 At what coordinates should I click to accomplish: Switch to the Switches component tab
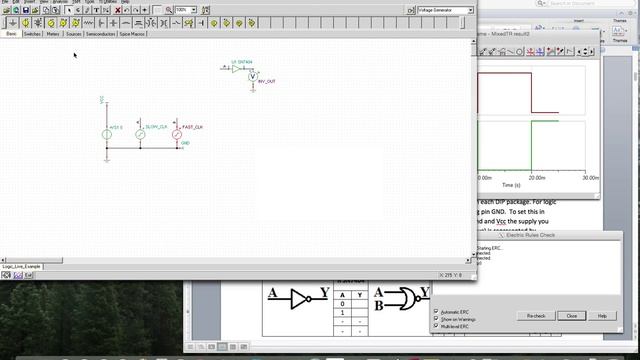(32, 34)
